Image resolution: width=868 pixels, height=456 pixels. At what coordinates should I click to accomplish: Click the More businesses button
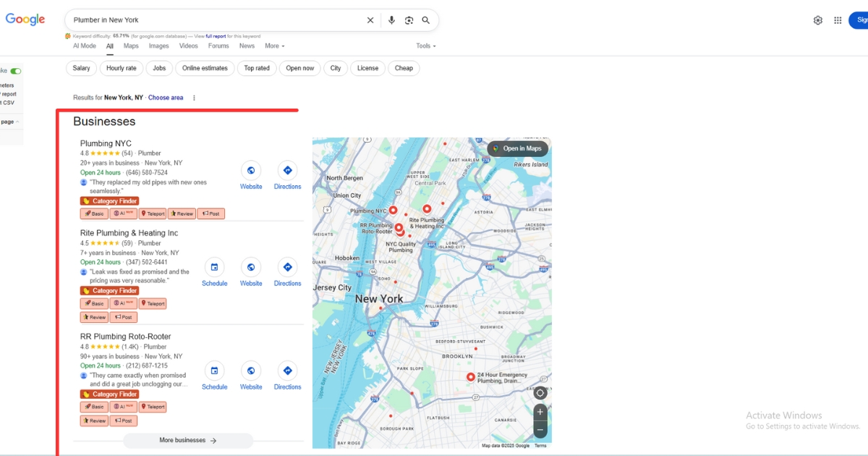(188, 440)
